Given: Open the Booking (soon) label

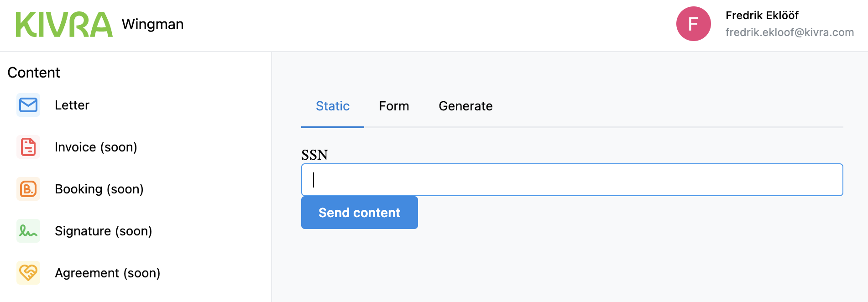Looking at the screenshot, I should [99, 189].
